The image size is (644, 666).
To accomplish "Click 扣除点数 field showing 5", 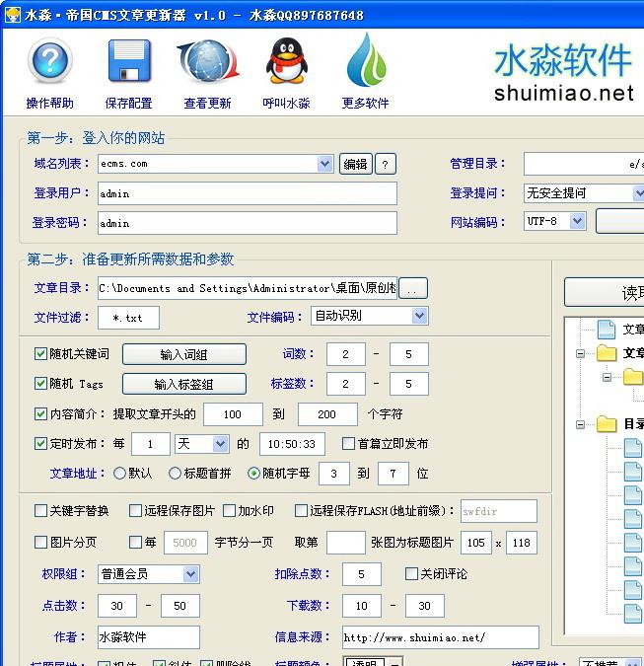I will [x=361, y=574].
